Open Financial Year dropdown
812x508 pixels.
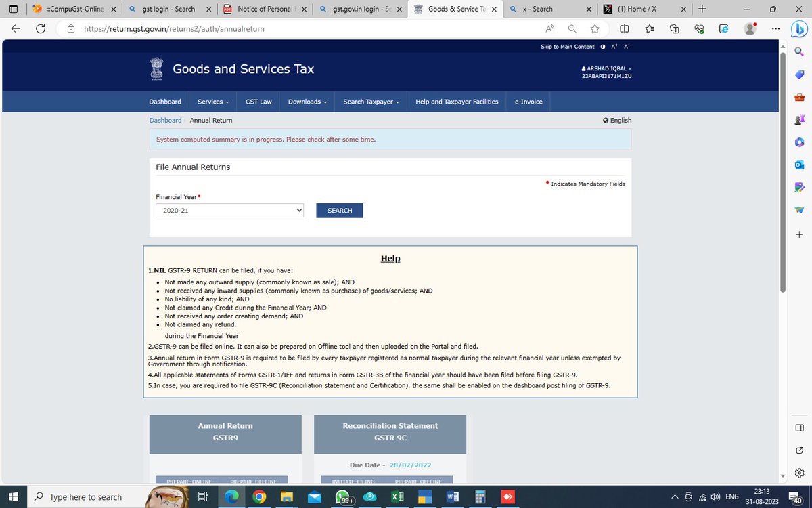(230, 210)
